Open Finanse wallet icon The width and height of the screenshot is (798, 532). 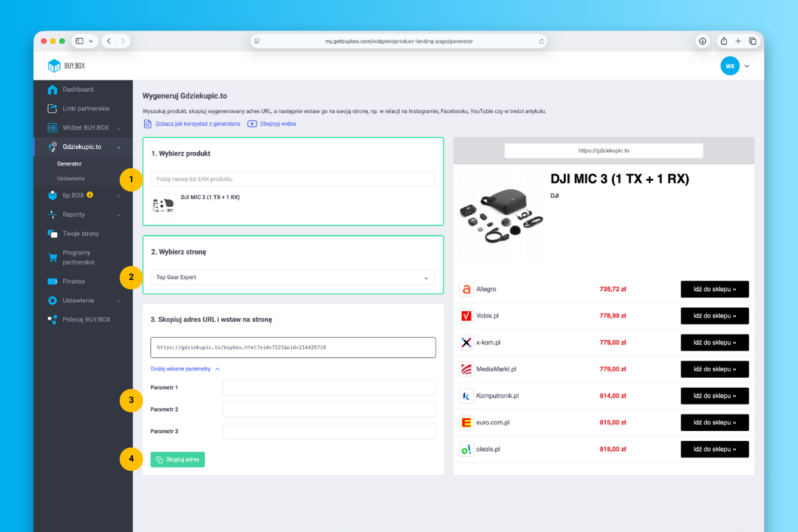click(x=53, y=281)
